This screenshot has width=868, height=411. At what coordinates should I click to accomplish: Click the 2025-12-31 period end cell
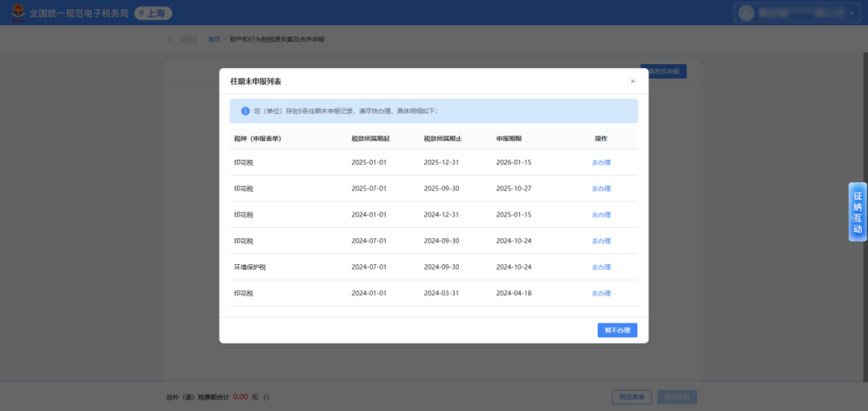pyautogui.click(x=442, y=163)
